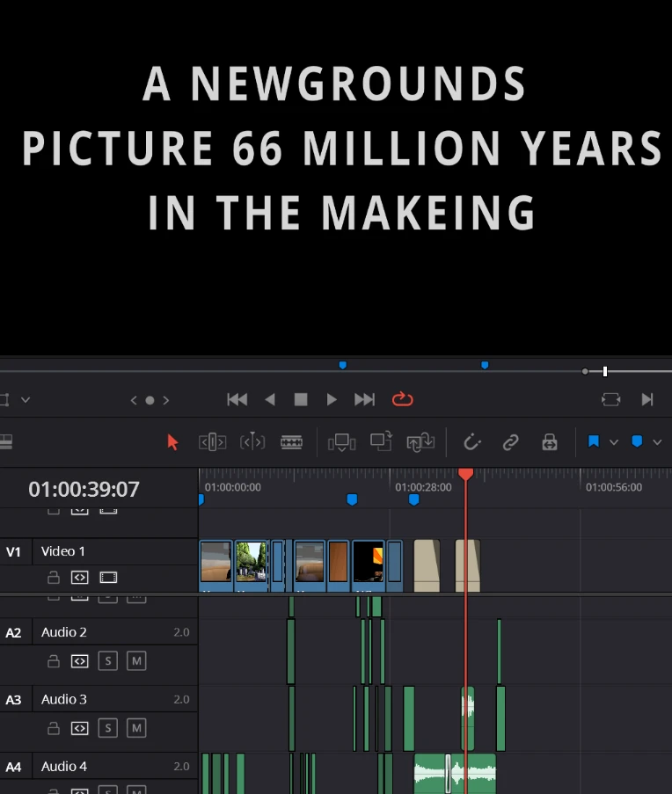Jump to first frame with Go to Start
This screenshot has width=672, height=794.
(237, 399)
